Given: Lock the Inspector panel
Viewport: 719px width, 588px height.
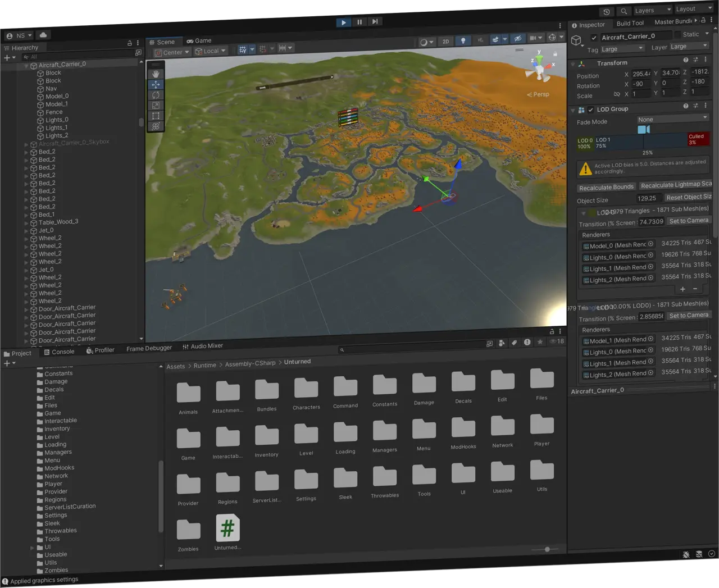Looking at the screenshot, I should coord(703,20).
